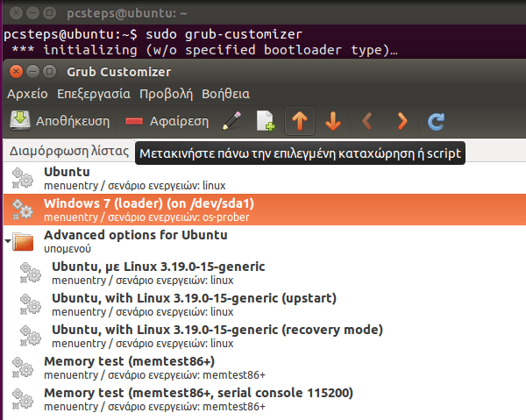Click the Αφαίρεση button label
This screenshot has height=420, width=526.
[179, 121]
